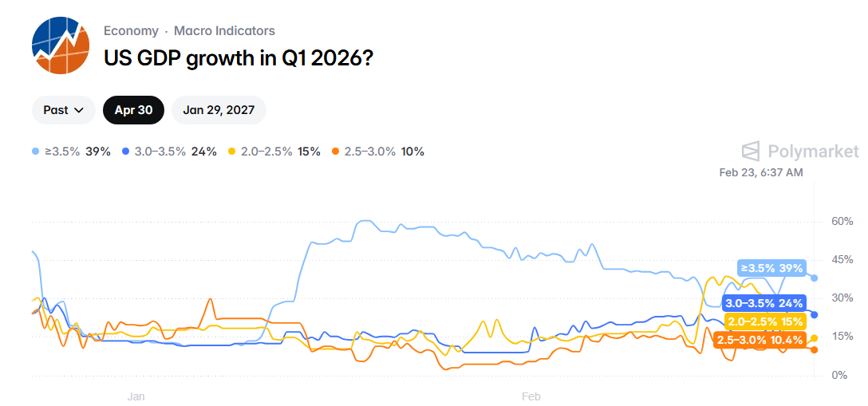The image size is (868, 406).
Task: Open the Past dropdown
Action: click(x=63, y=110)
